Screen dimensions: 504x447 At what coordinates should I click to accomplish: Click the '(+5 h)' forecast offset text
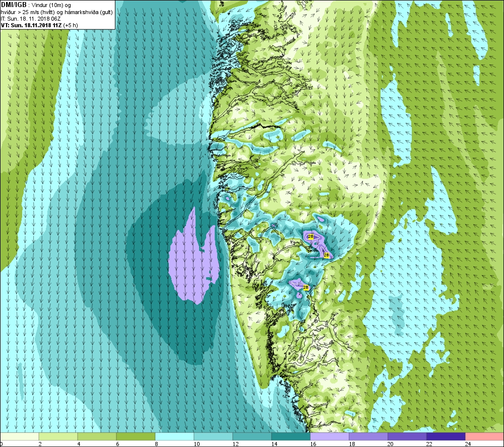coord(71,25)
